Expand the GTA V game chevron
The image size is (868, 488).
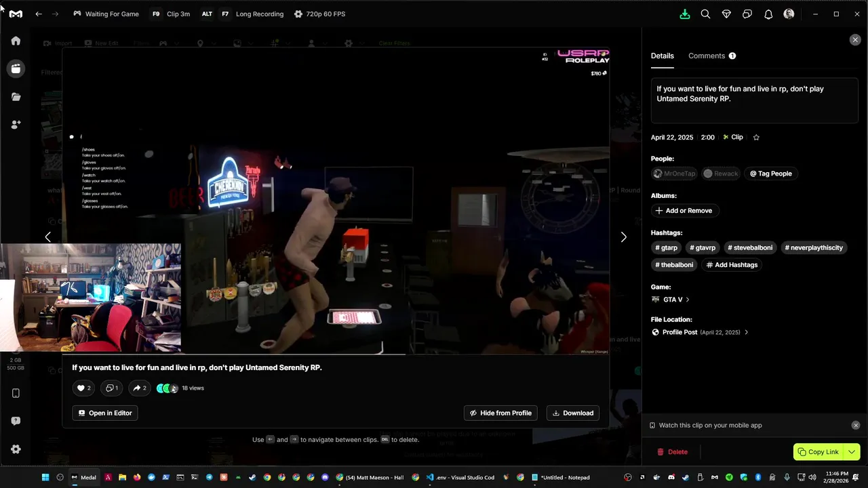[688, 300]
